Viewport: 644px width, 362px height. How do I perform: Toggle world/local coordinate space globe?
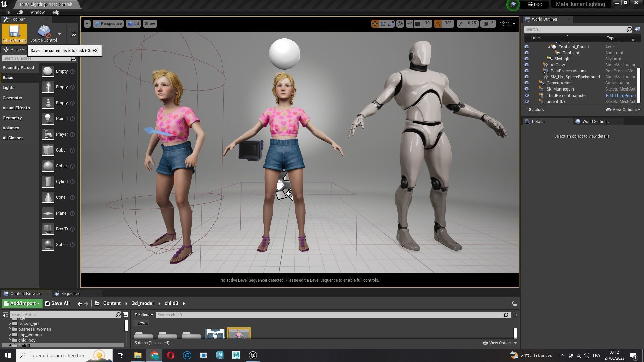(400, 24)
